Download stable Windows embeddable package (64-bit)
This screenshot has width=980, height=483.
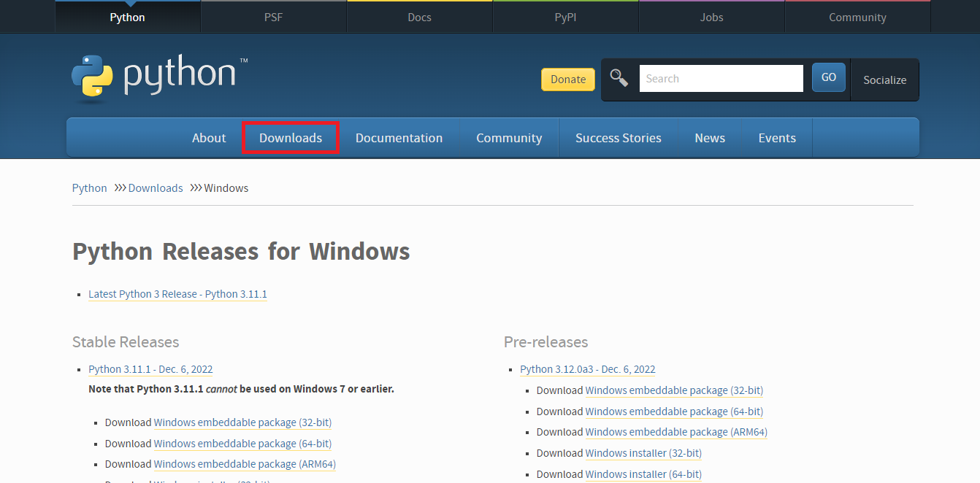(x=242, y=444)
